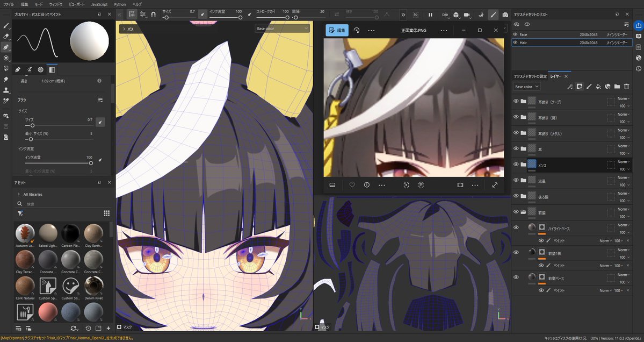
Task: Open the 3D cube display mode icon
Action: pos(456,15)
